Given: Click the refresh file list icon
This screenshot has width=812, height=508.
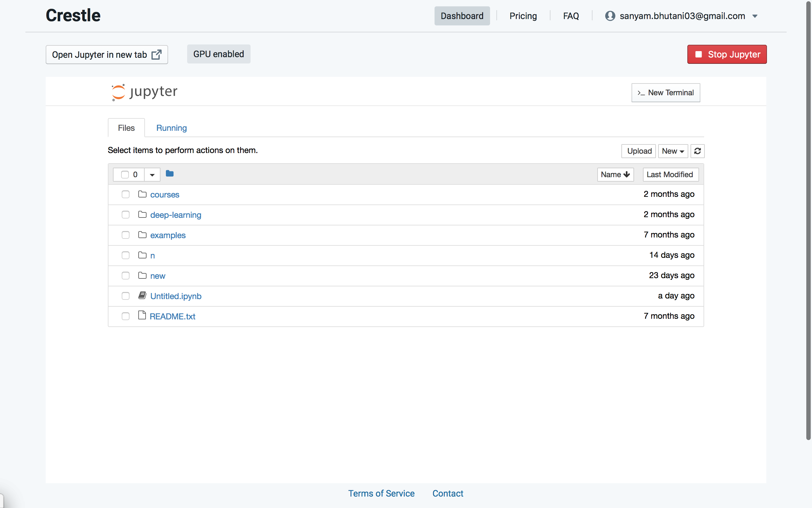Looking at the screenshot, I should tap(697, 151).
